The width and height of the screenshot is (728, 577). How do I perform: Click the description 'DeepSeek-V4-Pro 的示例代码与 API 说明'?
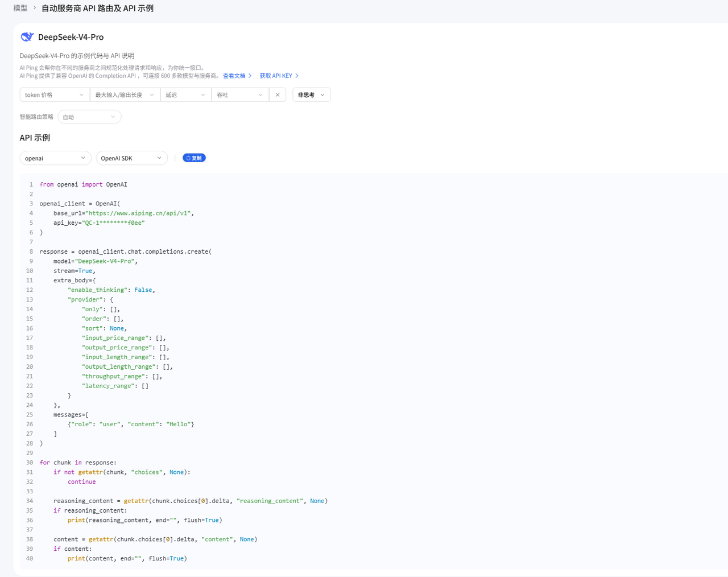coord(77,56)
